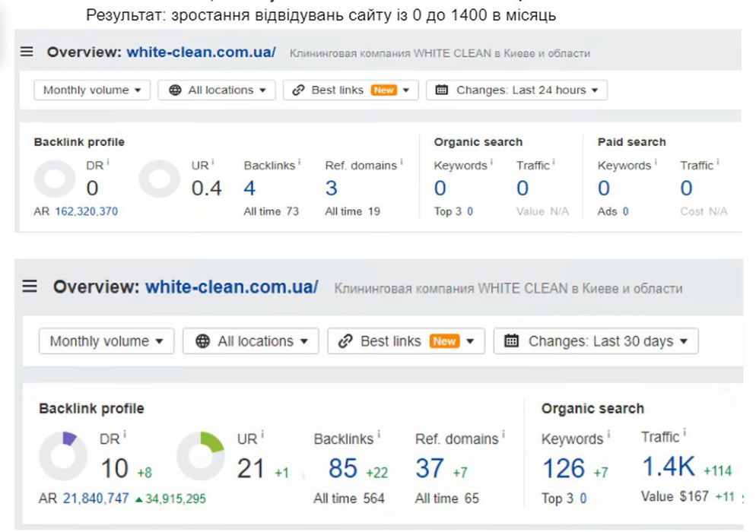Open white-clean.com.ua link in the bottom Overview header

pos(232,287)
